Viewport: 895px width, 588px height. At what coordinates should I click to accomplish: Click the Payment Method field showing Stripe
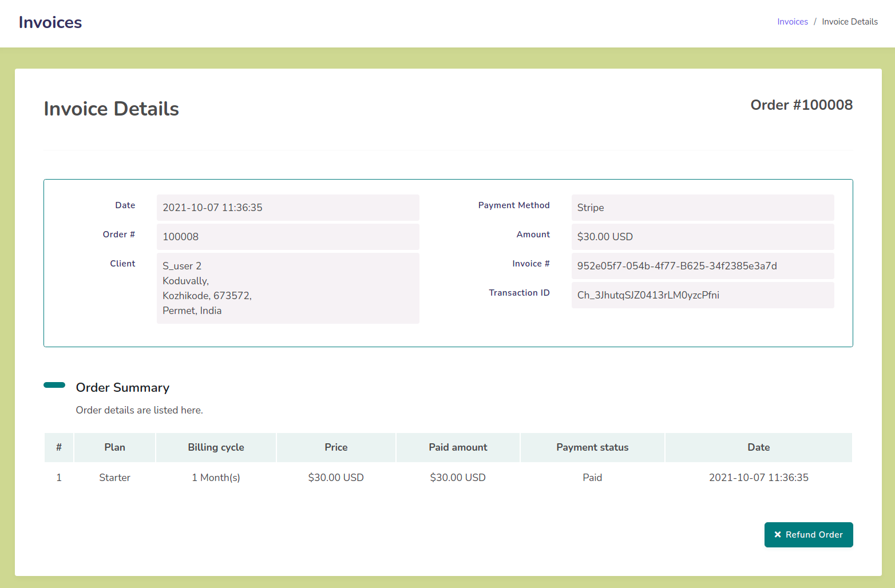(x=702, y=208)
